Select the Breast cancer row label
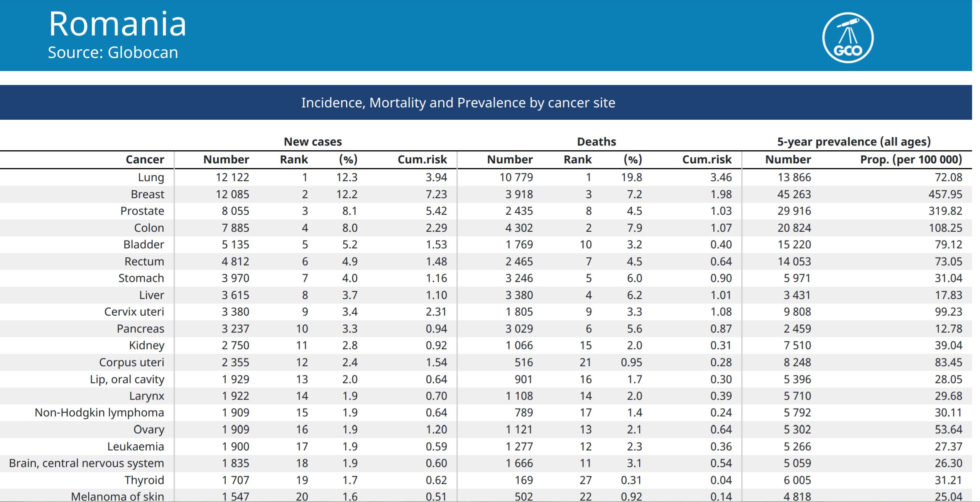 [147, 194]
